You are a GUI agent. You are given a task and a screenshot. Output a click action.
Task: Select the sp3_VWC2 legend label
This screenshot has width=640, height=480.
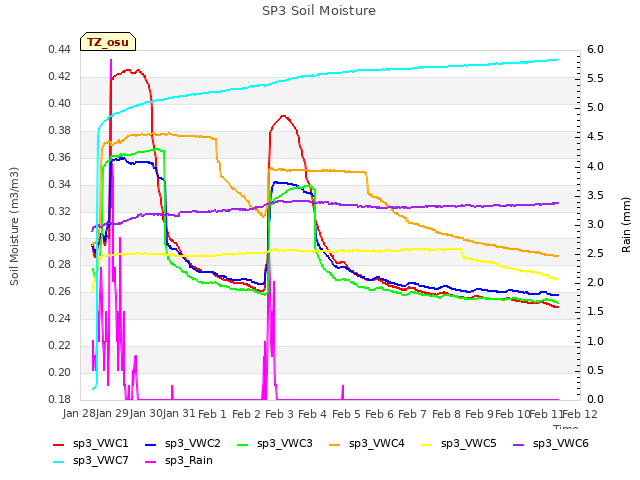click(193, 443)
